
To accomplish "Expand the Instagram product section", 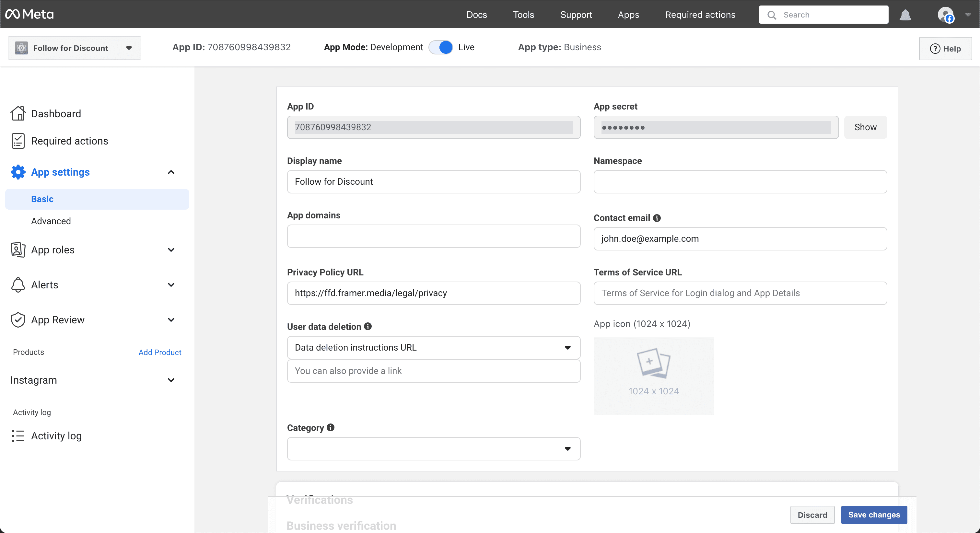I will pos(171,380).
